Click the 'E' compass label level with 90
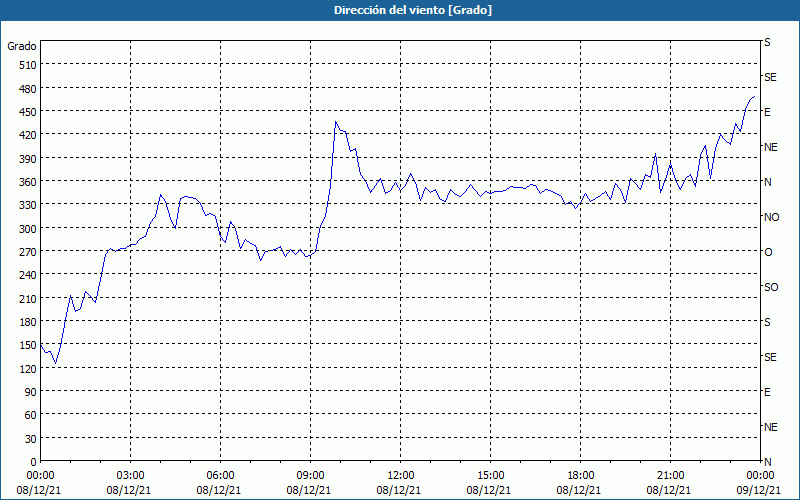This screenshot has width=800, height=500. (767, 392)
